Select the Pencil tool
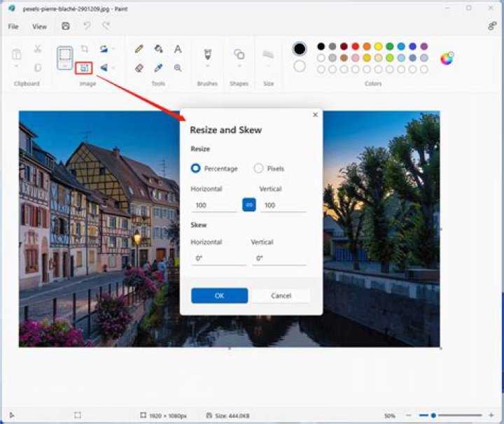504x424 pixels. [139, 49]
